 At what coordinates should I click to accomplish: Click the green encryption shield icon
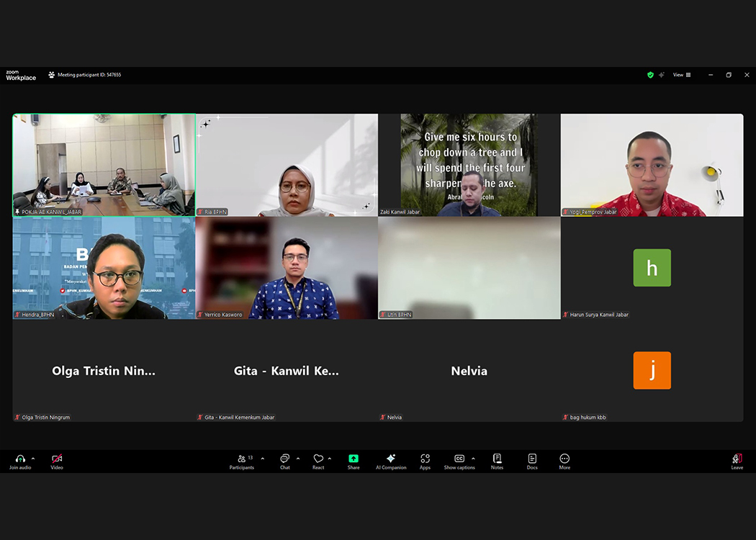click(650, 75)
